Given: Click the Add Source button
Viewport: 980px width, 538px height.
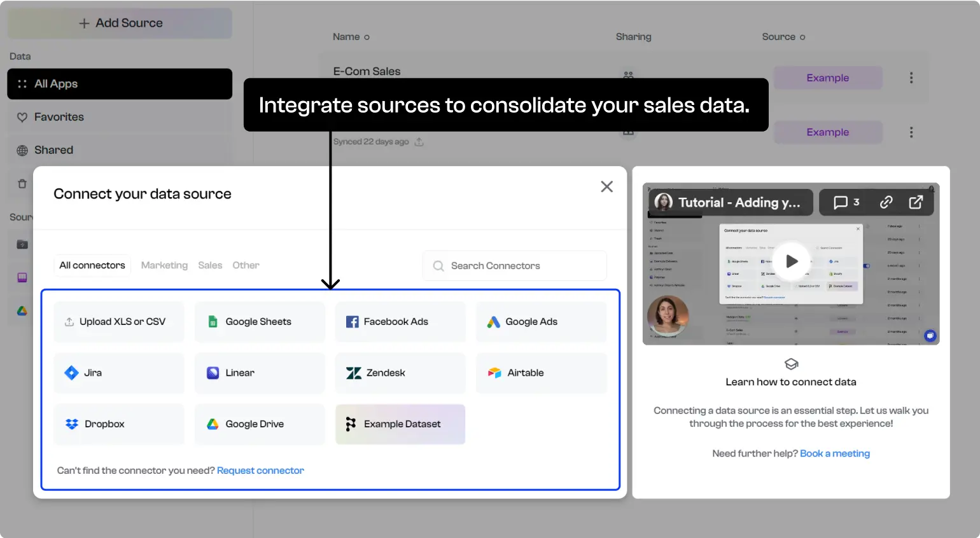Looking at the screenshot, I should pyautogui.click(x=120, y=23).
